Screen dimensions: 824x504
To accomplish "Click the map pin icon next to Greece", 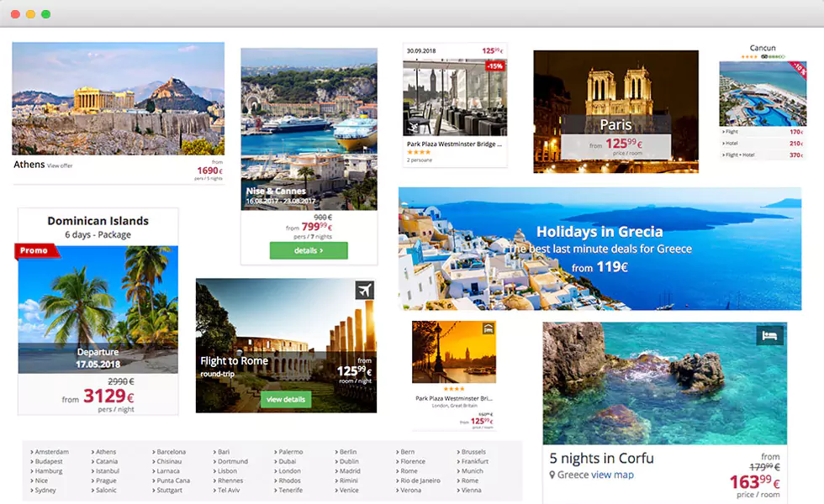I will (553, 475).
